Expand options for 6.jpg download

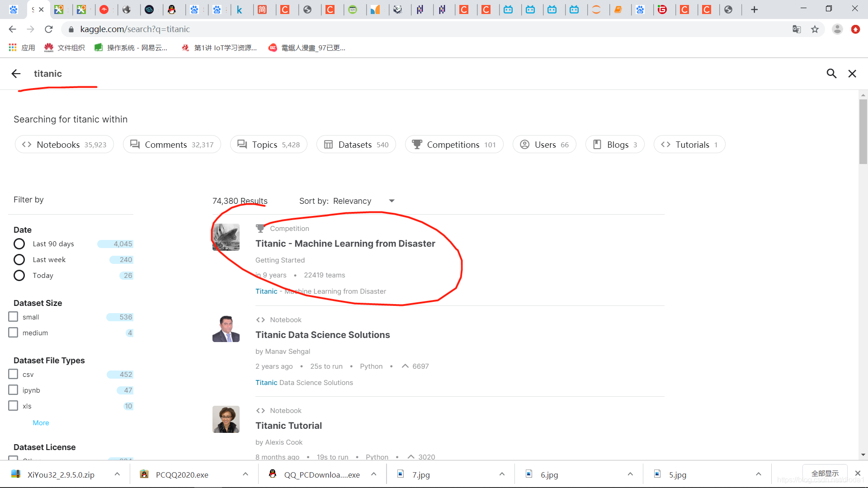630,474
